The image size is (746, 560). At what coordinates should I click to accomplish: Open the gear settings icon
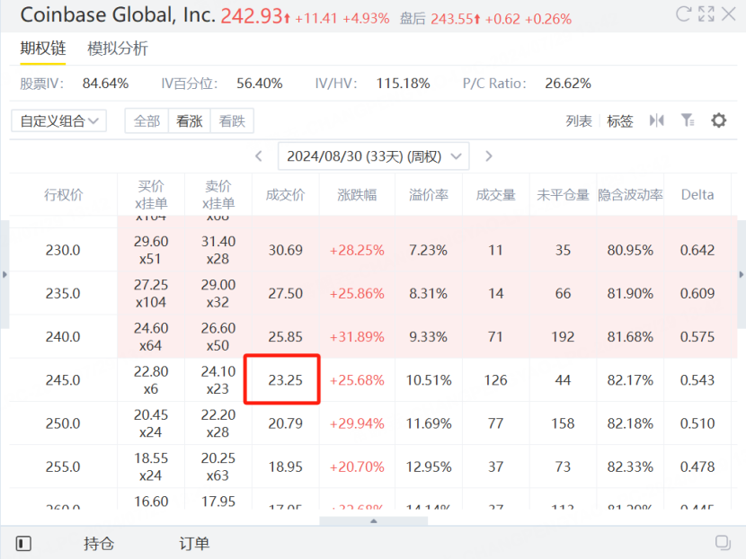pos(718,120)
